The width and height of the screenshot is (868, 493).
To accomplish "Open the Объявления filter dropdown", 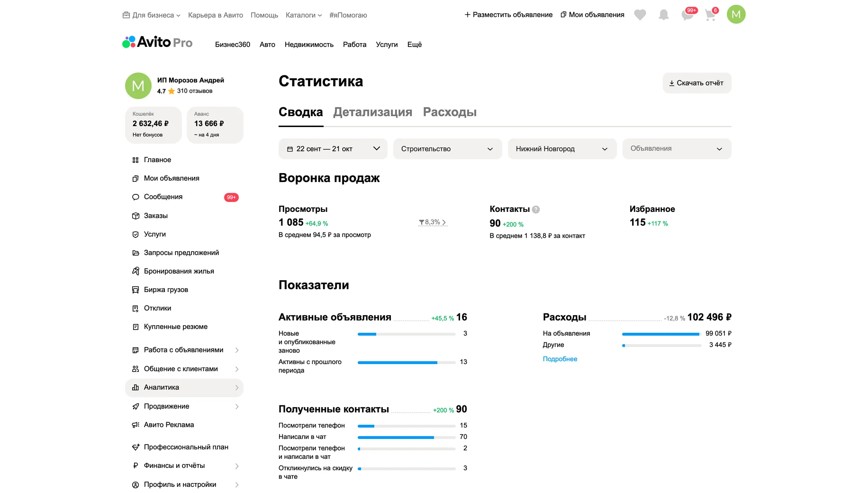I will click(x=677, y=149).
